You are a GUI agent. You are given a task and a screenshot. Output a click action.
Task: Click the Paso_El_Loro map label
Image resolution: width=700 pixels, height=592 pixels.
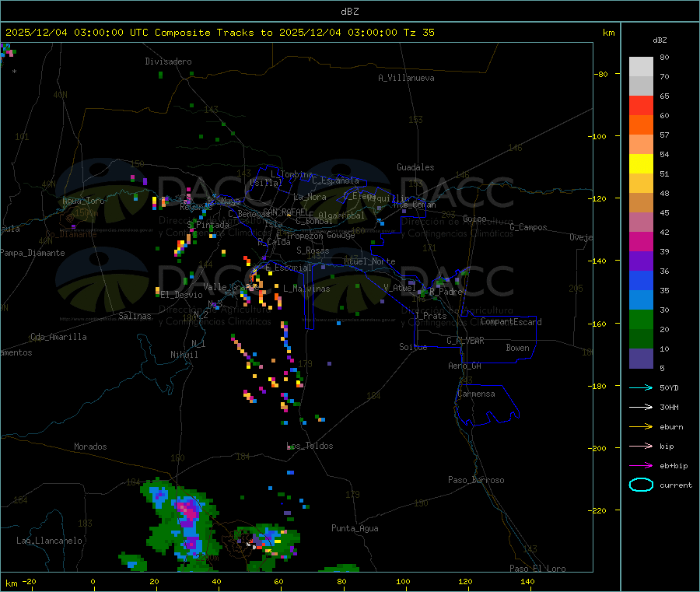537,569
